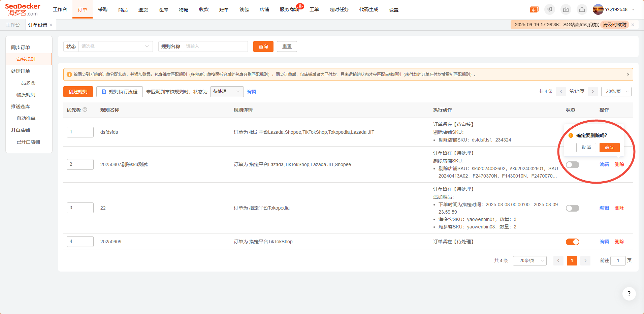Screen dimensions: 644x314
Task: Open the 采购 top menu
Action: 103,10
